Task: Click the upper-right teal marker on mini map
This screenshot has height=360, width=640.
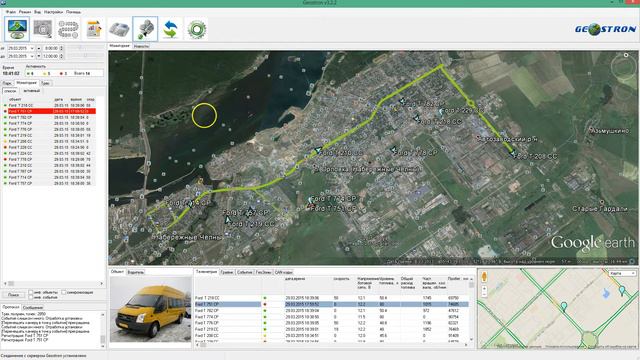Action: (622, 290)
